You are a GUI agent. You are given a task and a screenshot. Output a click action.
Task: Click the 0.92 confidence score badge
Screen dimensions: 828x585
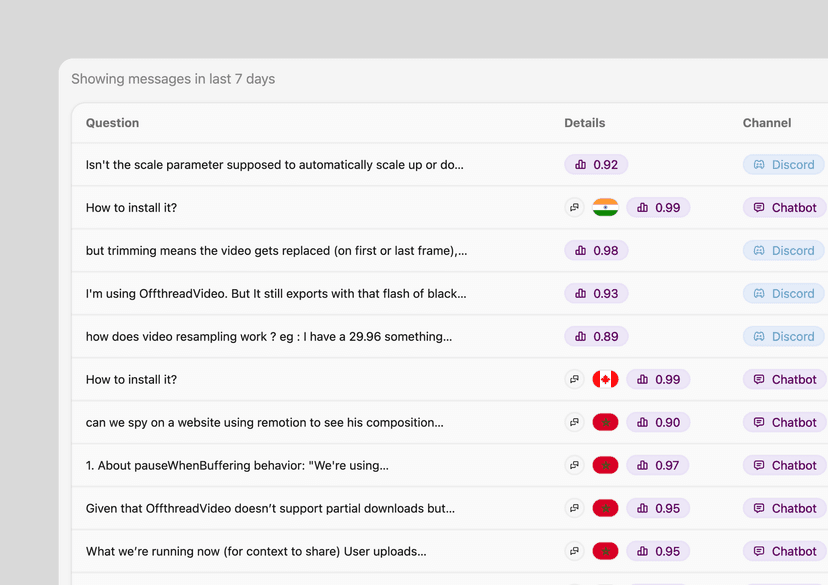point(596,165)
